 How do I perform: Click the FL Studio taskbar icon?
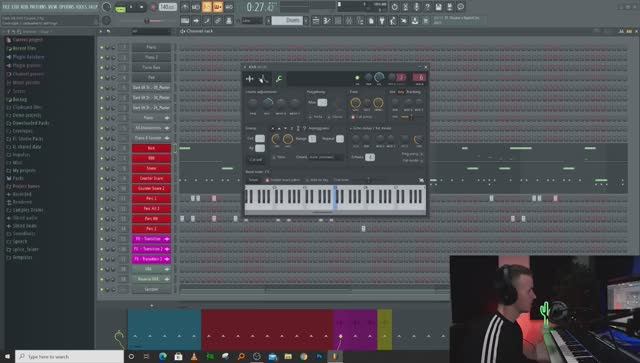click(335, 356)
